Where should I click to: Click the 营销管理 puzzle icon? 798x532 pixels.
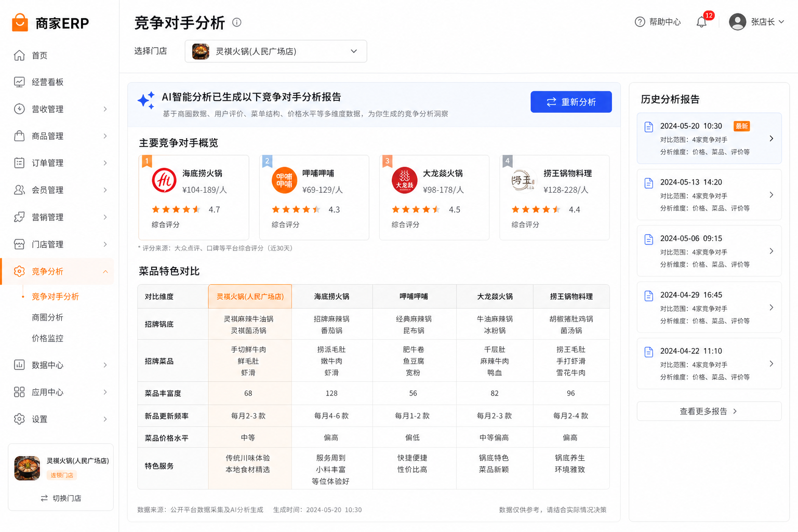pos(19,217)
